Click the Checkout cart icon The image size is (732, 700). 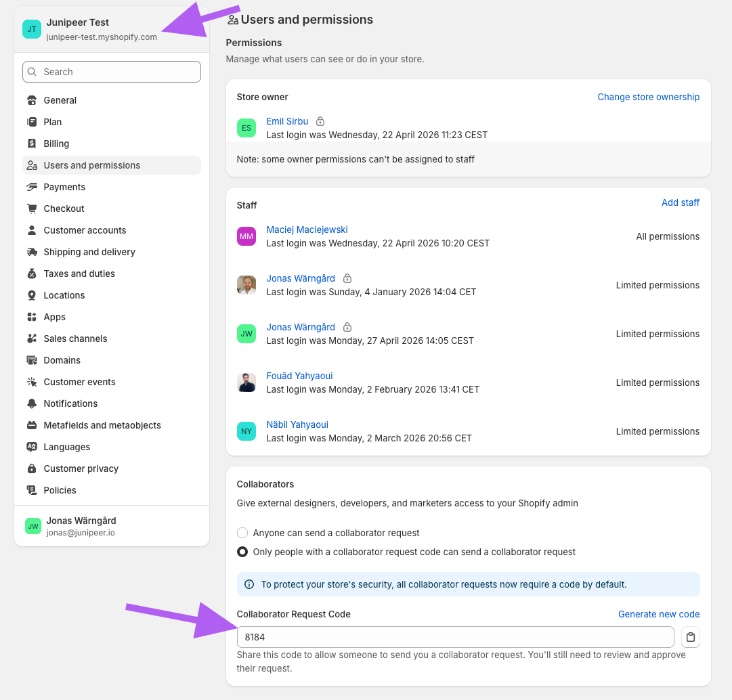click(x=32, y=209)
